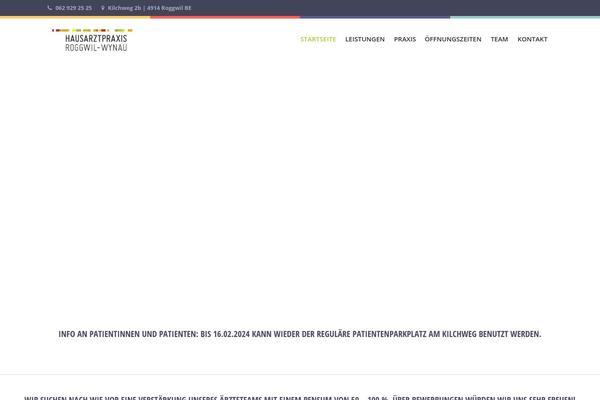Click phone number 062 929 25 25
This screenshot has width=600, height=400.
pyautogui.click(x=73, y=8)
